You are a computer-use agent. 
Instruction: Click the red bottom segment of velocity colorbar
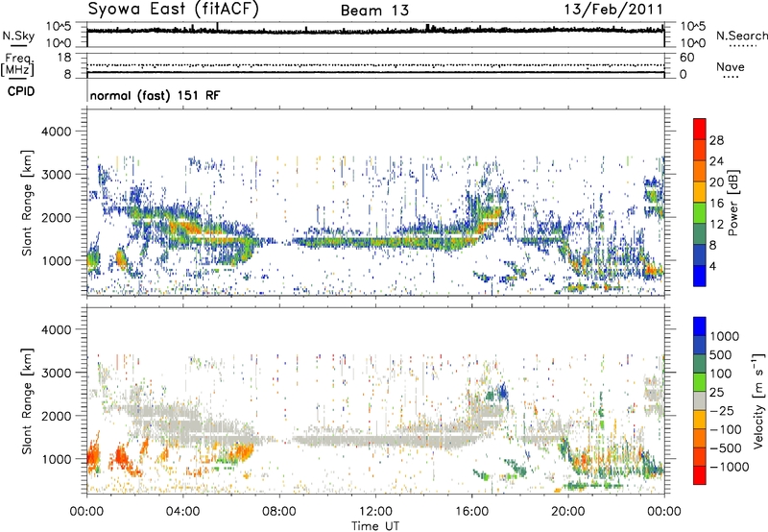700,475
